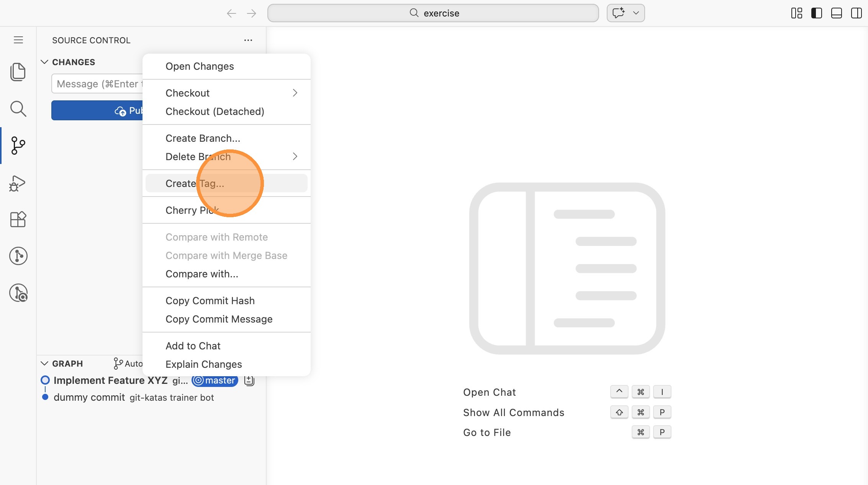Screen dimensions: 868x485
Task: Choose Cherry Pick menu entry
Action: coord(192,210)
